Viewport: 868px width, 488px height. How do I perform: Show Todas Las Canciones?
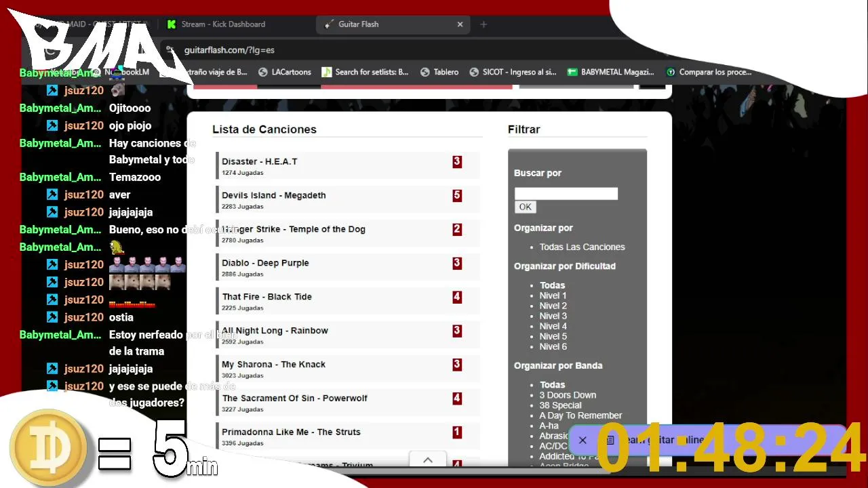coord(583,247)
